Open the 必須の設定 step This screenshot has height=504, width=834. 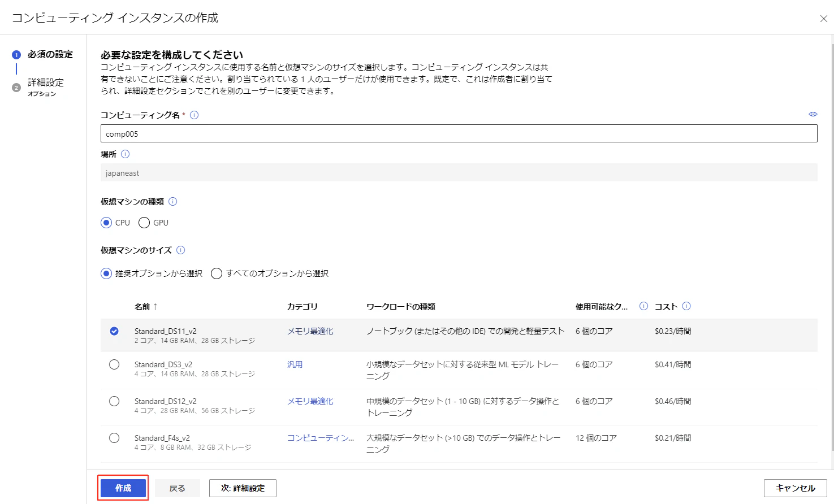[50, 54]
